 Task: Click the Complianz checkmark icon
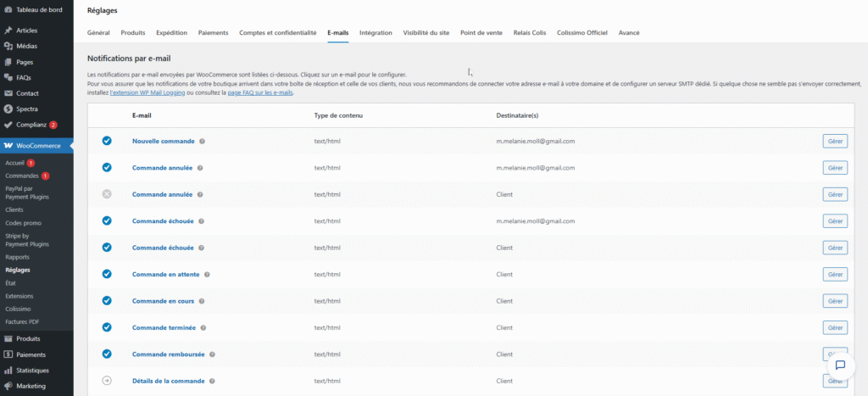pyautogui.click(x=8, y=125)
